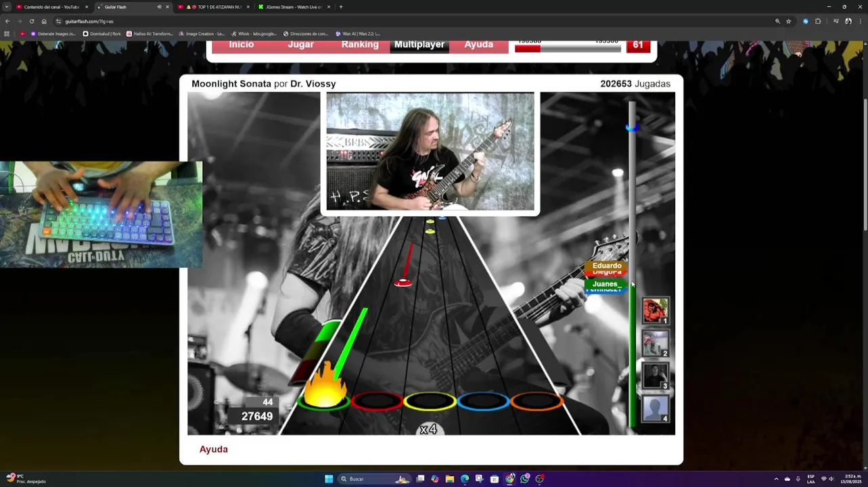The width and height of the screenshot is (868, 487).
Task: Open the weather widget on taskbar
Action: tap(26, 479)
